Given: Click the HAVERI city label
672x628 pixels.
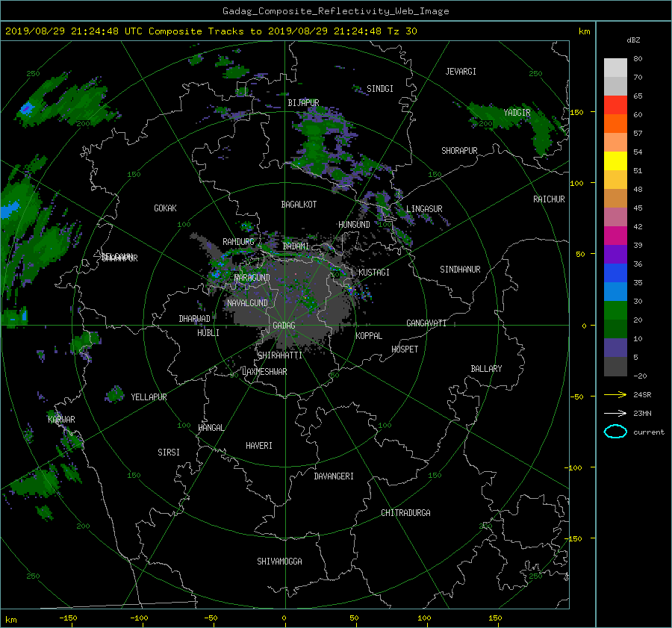Looking at the screenshot, I should 259,446.
